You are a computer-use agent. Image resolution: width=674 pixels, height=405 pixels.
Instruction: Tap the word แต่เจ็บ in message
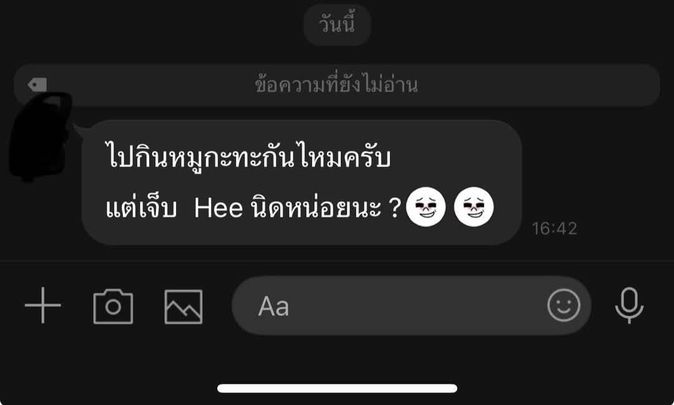coord(141,207)
